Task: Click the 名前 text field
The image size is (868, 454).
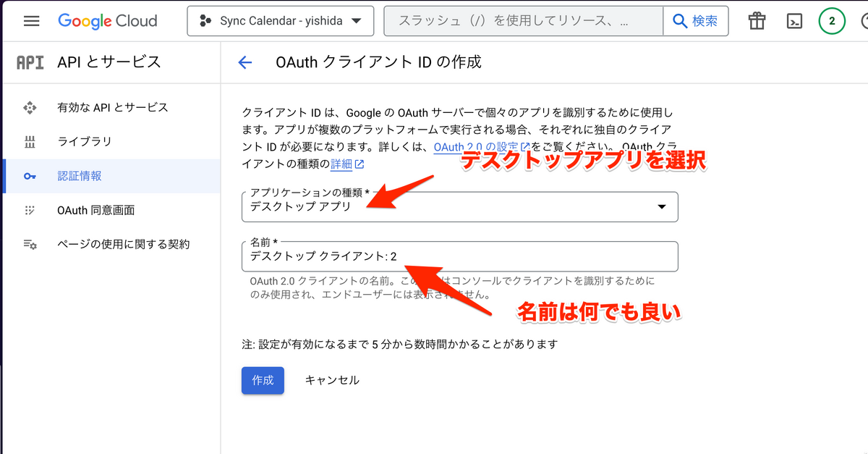Action: coord(460,256)
